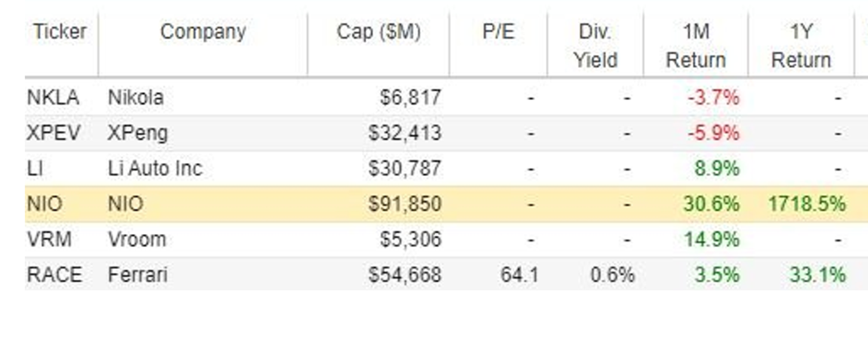This screenshot has width=868, height=345.
Task: Sort by 1M Return column
Action: tap(696, 46)
